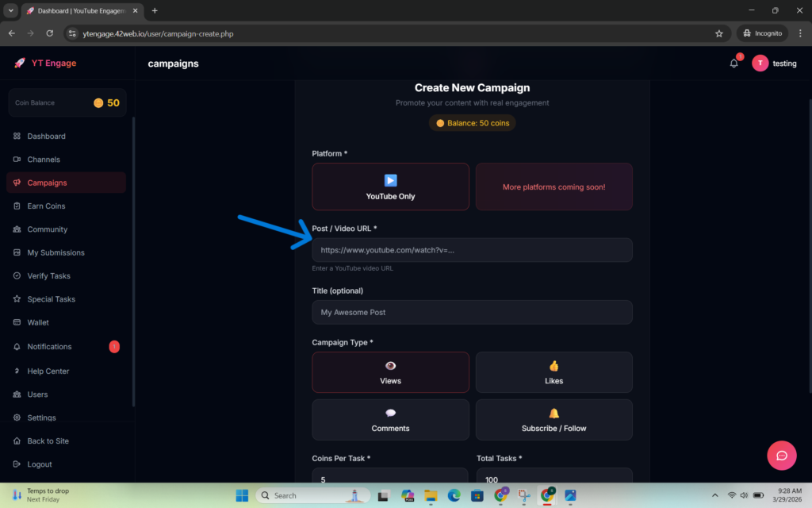Expand the browser tab search dropdown
812x508 pixels.
(11, 10)
